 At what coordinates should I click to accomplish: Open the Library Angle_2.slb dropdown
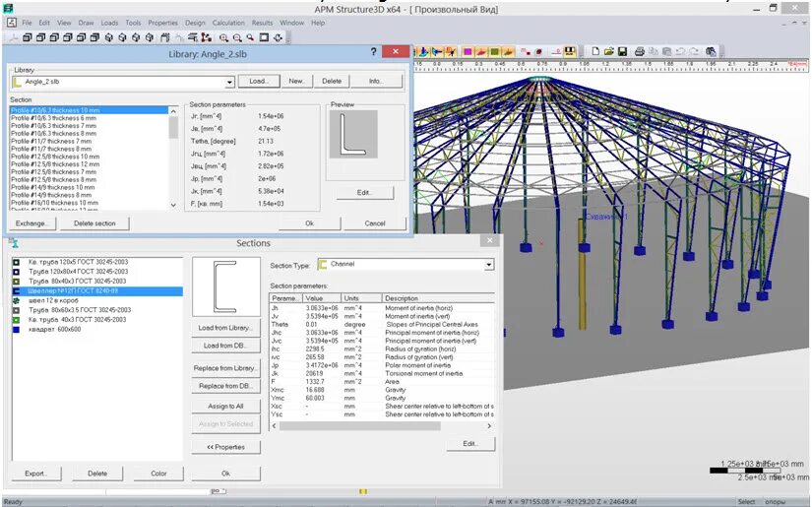pos(229,82)
